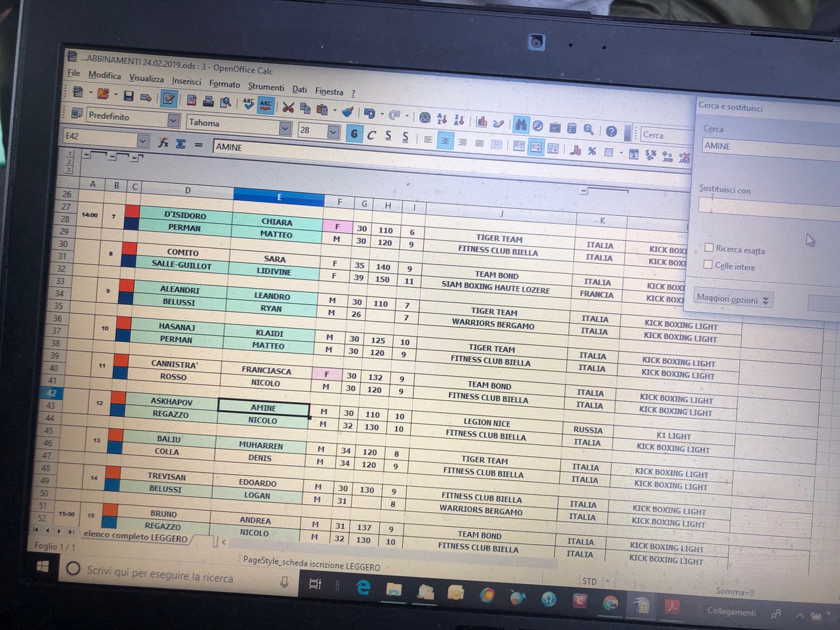Click the Windows Start button
This screenshot has height=630, width=840.
click(x=43, y=566)
